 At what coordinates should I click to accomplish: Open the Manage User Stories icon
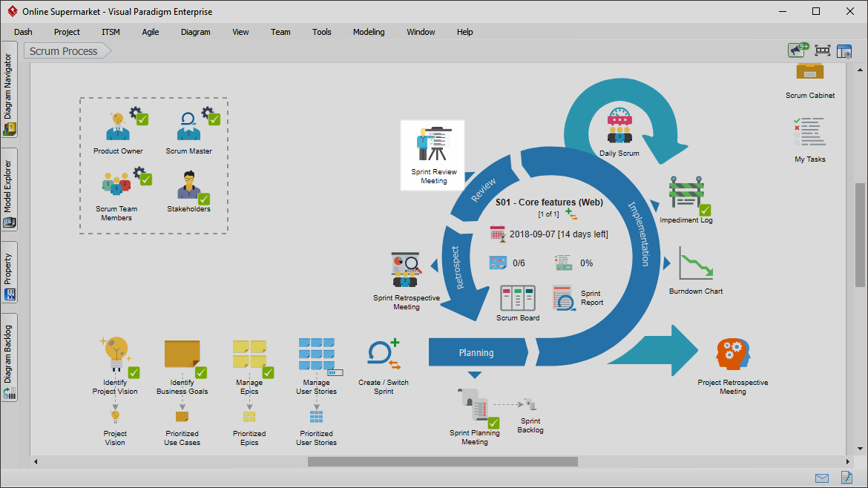point(317,355)
